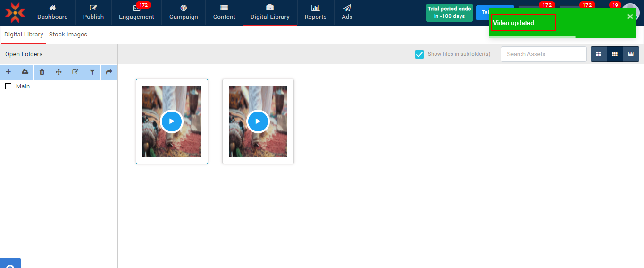Click the share arrow icon
The width and height of the screenshot is (644, 268).
pos(109,72)
